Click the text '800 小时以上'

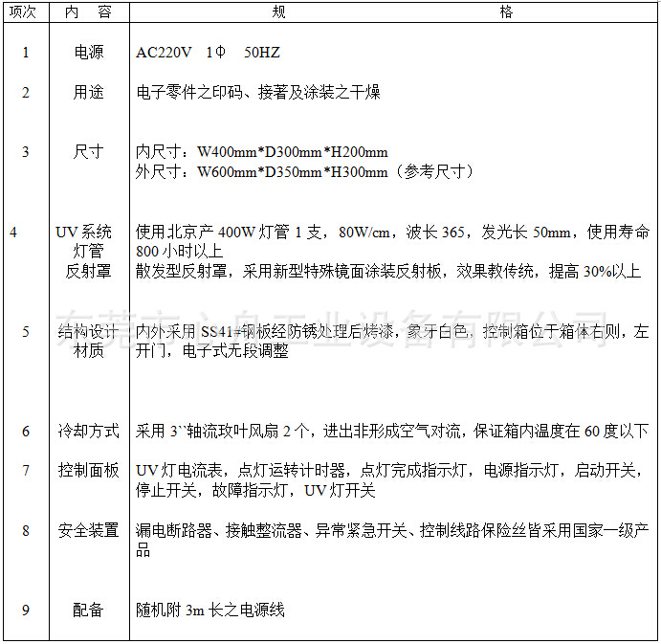click(x=179, y=252)
